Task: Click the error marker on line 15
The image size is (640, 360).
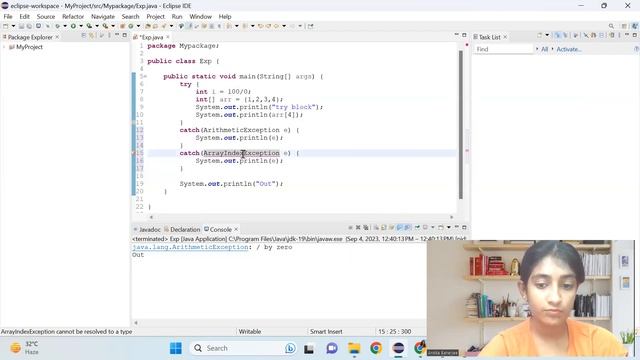Action: 133,153
